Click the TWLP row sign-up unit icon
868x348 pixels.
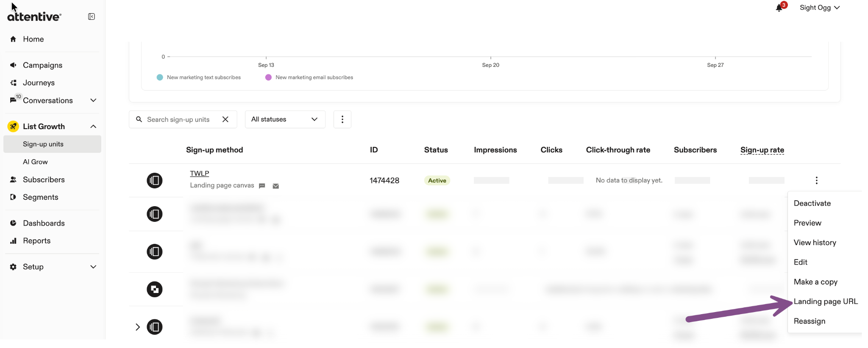coord(155,180)
